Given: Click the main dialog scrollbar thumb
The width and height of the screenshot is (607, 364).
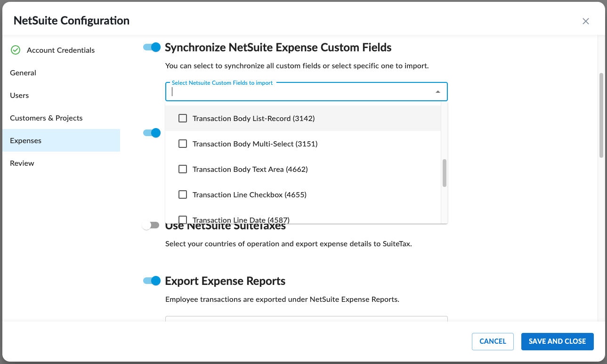Looking at the screenshot, I should click(601, 115).
